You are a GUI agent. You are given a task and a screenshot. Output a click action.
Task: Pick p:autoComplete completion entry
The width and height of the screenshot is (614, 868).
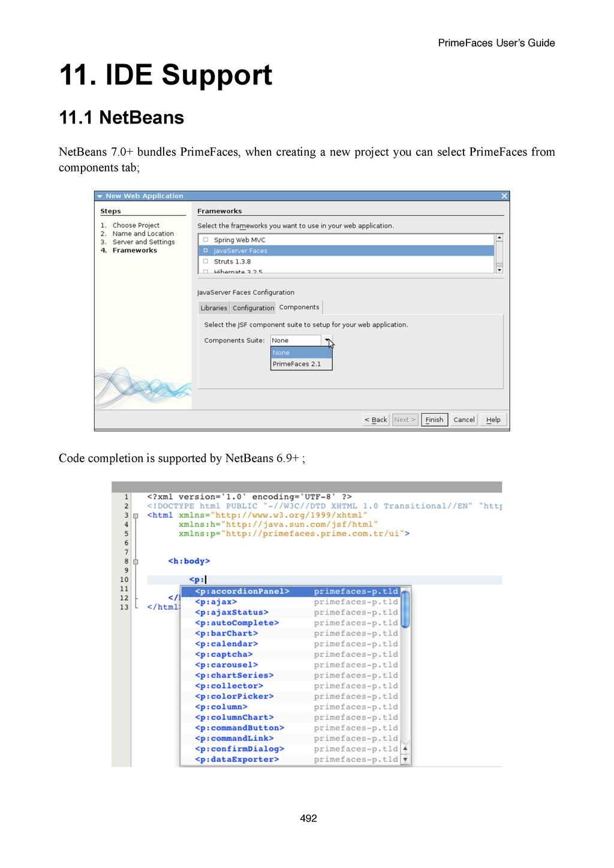291,623
